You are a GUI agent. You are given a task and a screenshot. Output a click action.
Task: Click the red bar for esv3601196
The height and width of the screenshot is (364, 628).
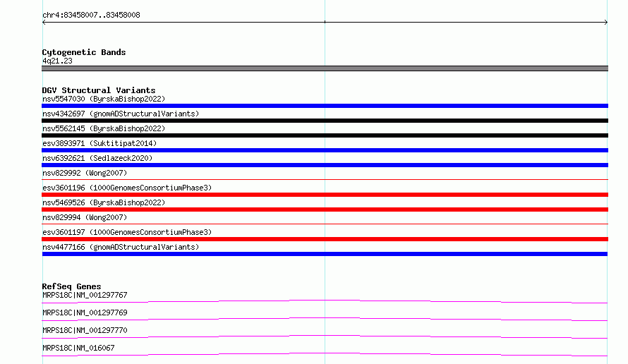click(x=325, y=195)
